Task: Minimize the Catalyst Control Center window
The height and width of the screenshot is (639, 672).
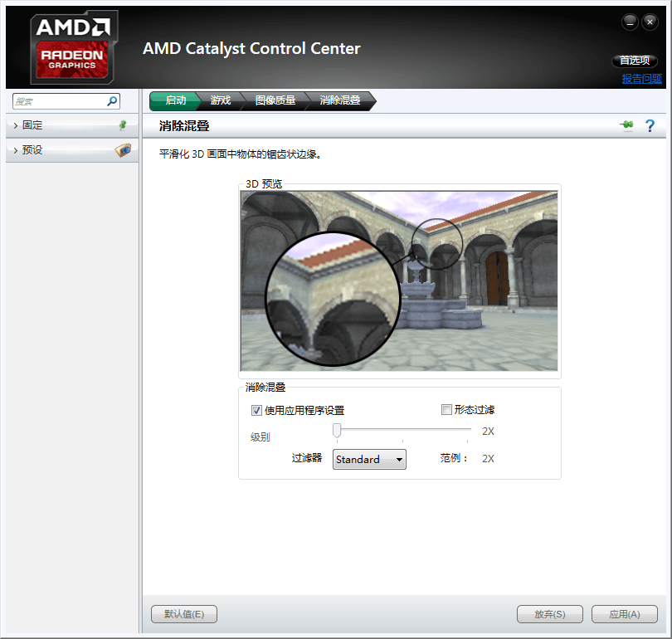Action: click(x=631, y=21)
